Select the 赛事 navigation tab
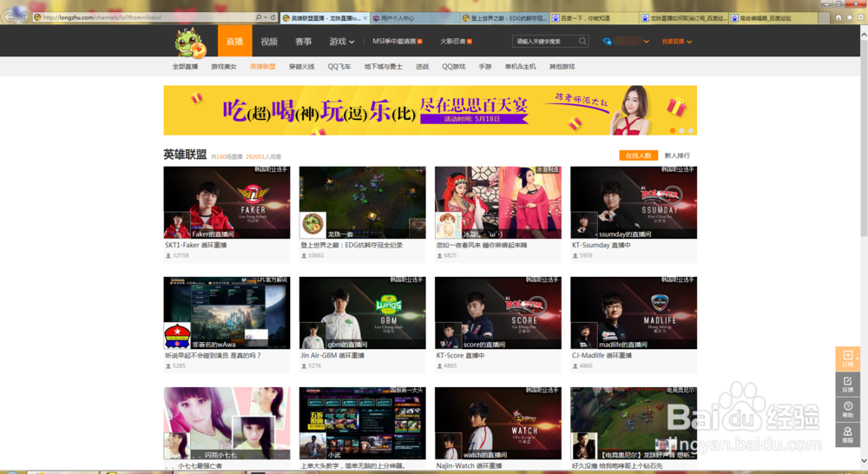The height and width of the screenshot is (474, 868). point(303,42)
